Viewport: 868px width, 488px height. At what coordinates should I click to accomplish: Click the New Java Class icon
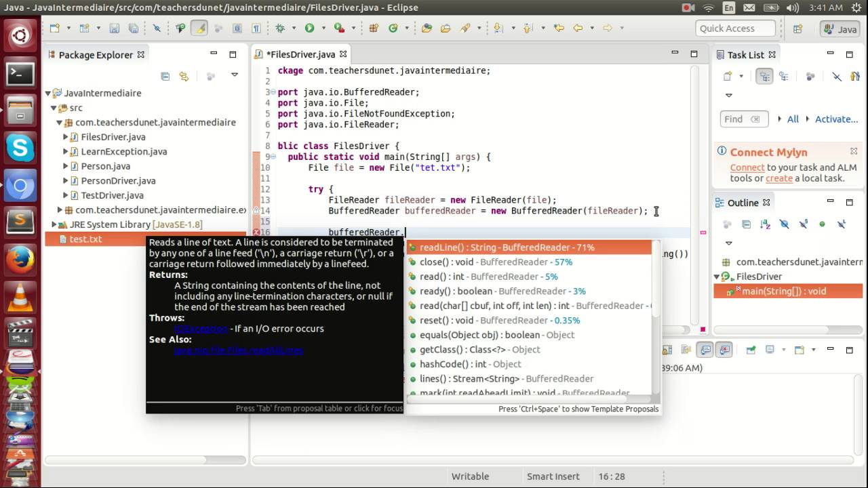[393, 28]
